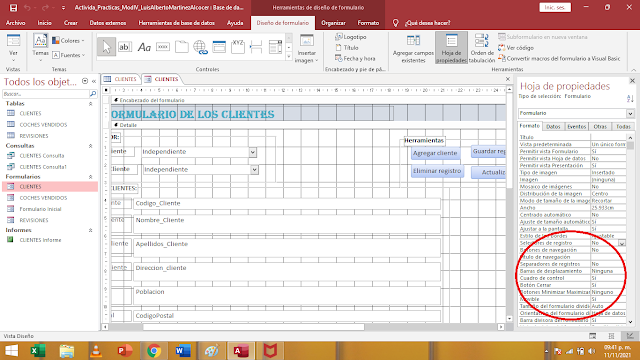Pick the Text Box (ab) control
Image resolution: width=640 pixels, height=360 pixels.
coord(124,47)
